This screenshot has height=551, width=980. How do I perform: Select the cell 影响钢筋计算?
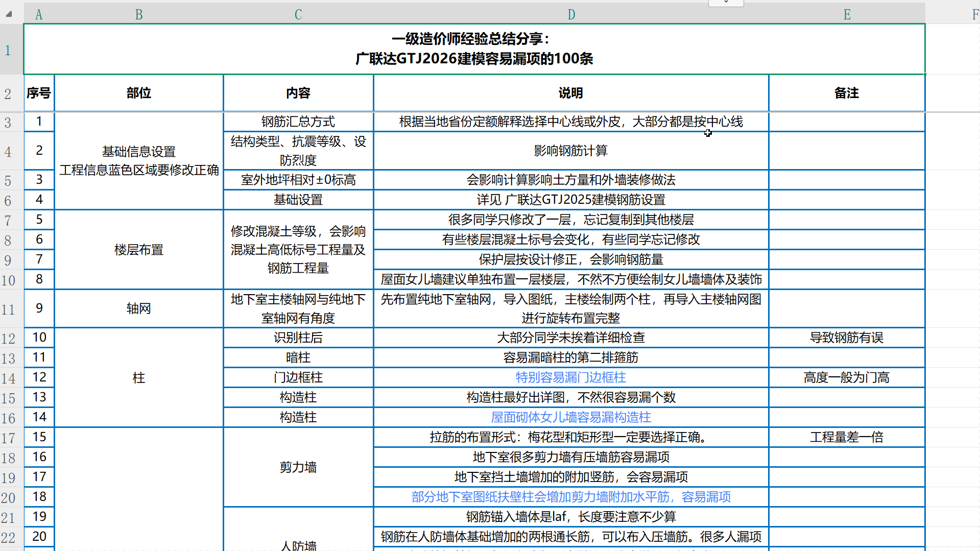pos(571,151)
